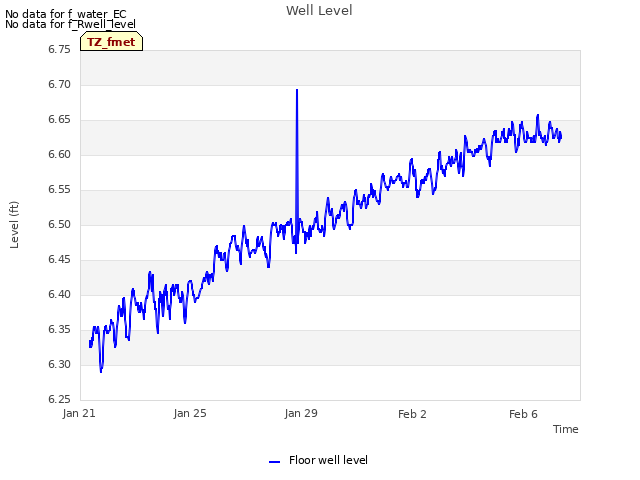Screen dimensions: 640x480
Task: Click the 6.25 y-axis tick label
Action: pyautogui.click(x=60, y=399)
